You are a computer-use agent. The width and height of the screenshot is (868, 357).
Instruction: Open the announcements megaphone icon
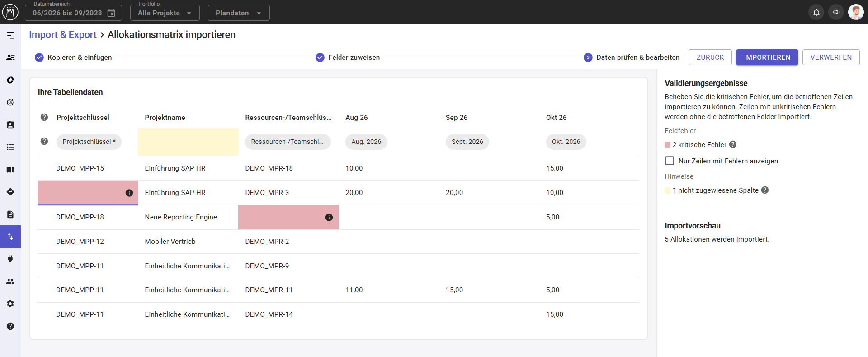click(836, 12)
